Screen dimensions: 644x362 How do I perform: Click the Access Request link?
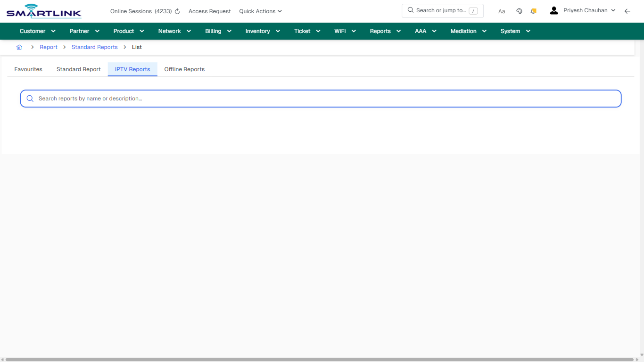[x=209, y=11]
